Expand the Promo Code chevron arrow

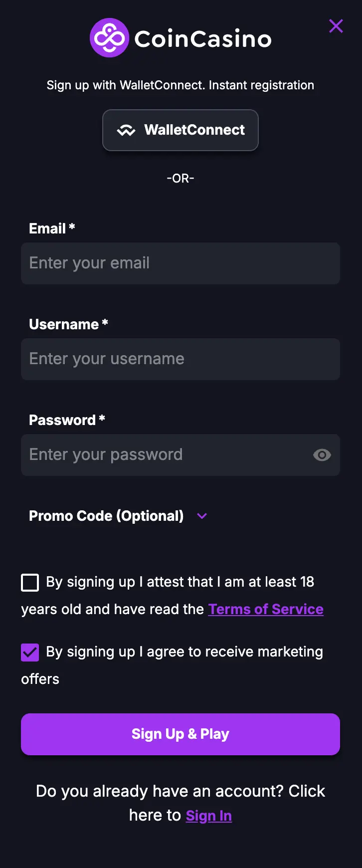(202, 516)
